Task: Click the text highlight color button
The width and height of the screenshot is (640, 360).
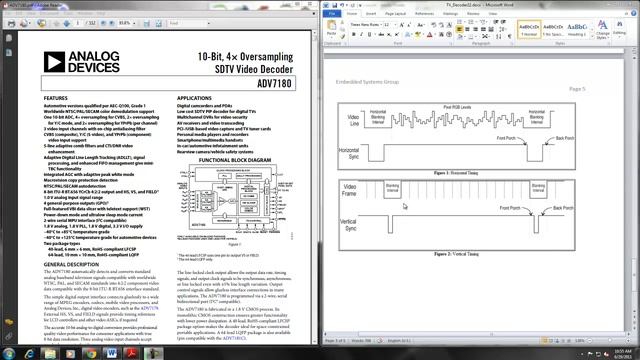Action: (418, 35)
